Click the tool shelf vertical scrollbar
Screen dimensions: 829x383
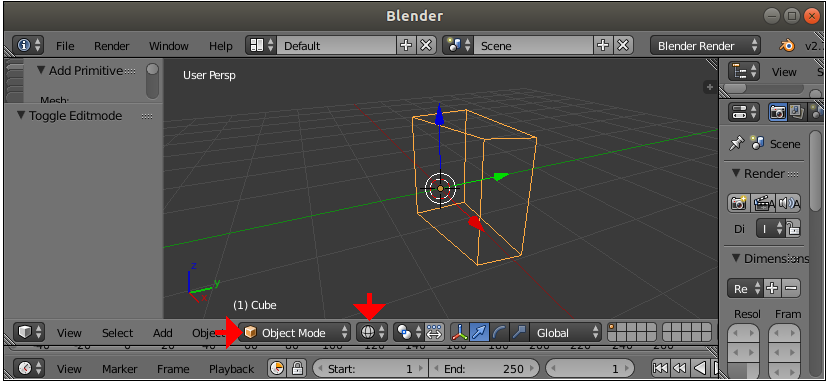point(153,81)
